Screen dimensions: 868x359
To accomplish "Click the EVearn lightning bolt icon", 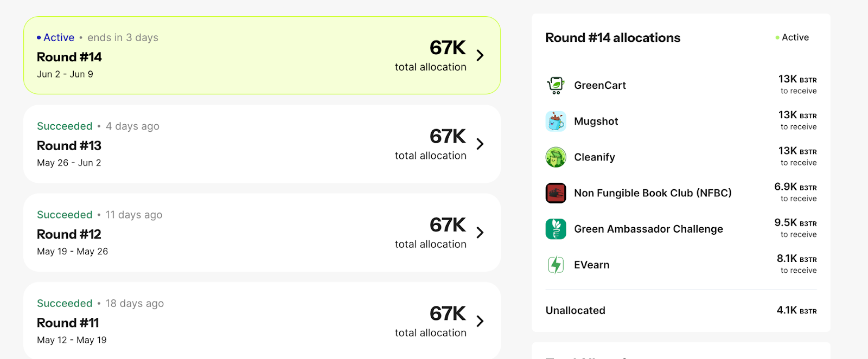I will [x=556, y=265].
